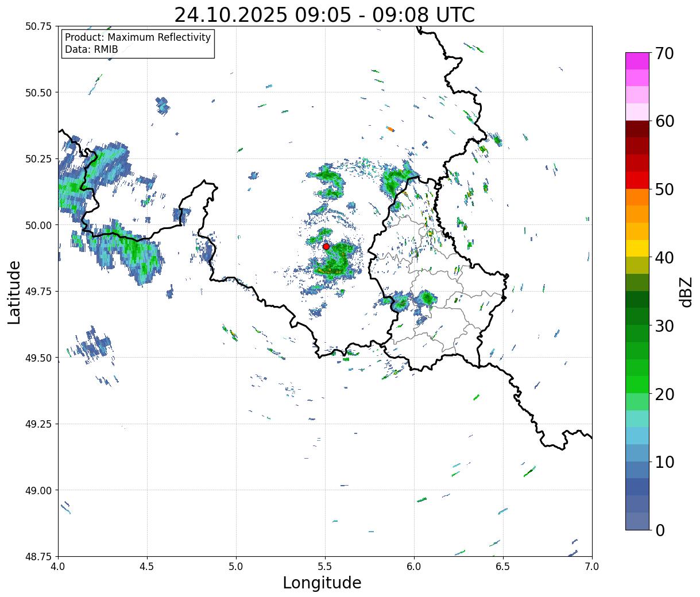700x597 pixels.
Task: Click the longitude tick label 6.5
Action: pyautogui.click(x=503, y=566)
